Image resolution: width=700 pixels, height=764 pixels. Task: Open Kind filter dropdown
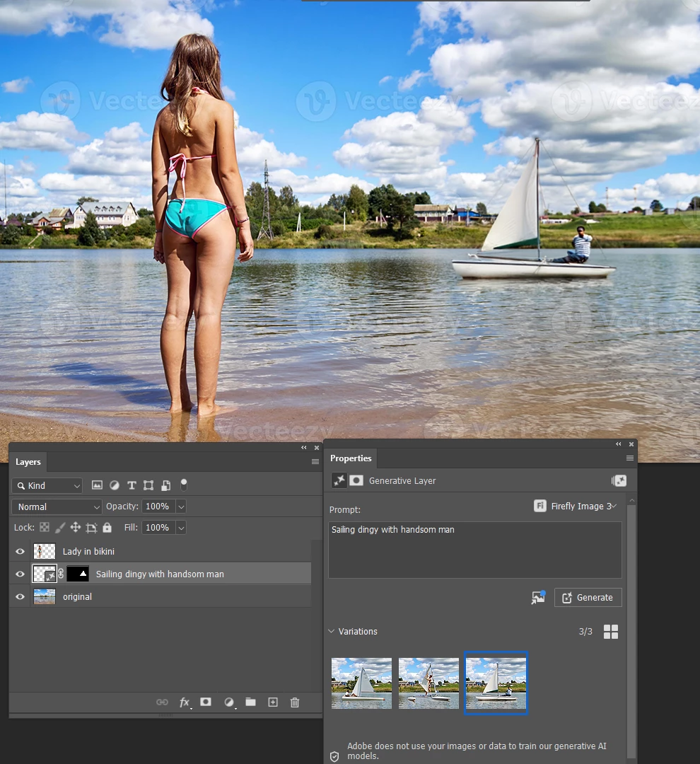tap(47, 485)
